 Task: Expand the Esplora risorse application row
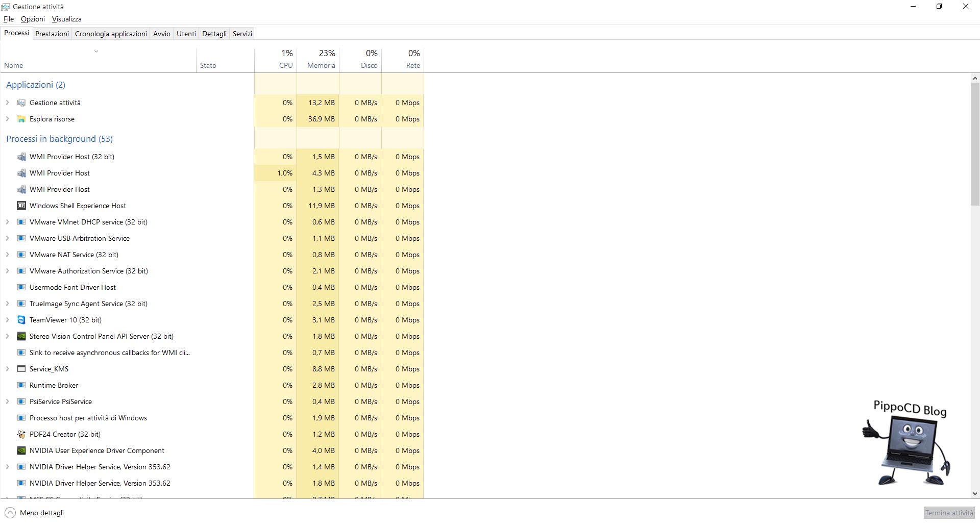click(x=7, y=119)
